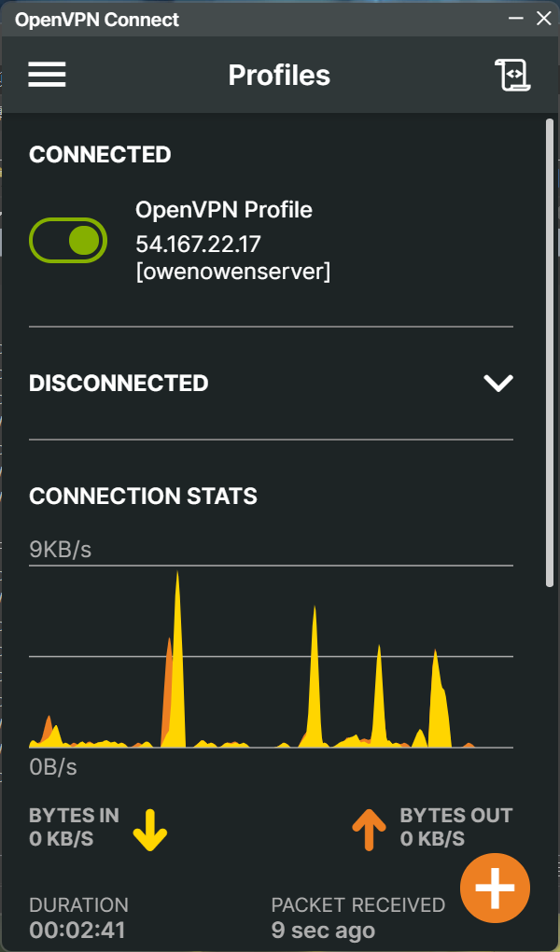Click the import profile script icon
560x952 pixels.
pos(511,75)
